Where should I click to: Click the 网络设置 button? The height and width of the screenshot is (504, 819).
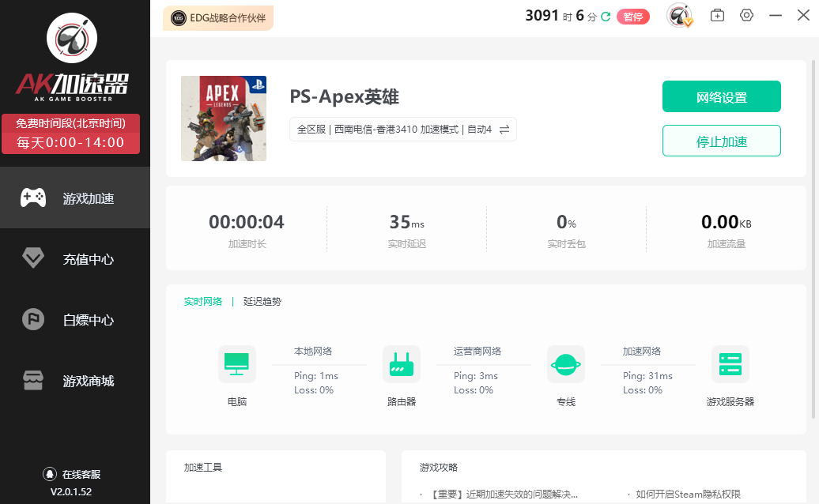[x=721, y=97]
